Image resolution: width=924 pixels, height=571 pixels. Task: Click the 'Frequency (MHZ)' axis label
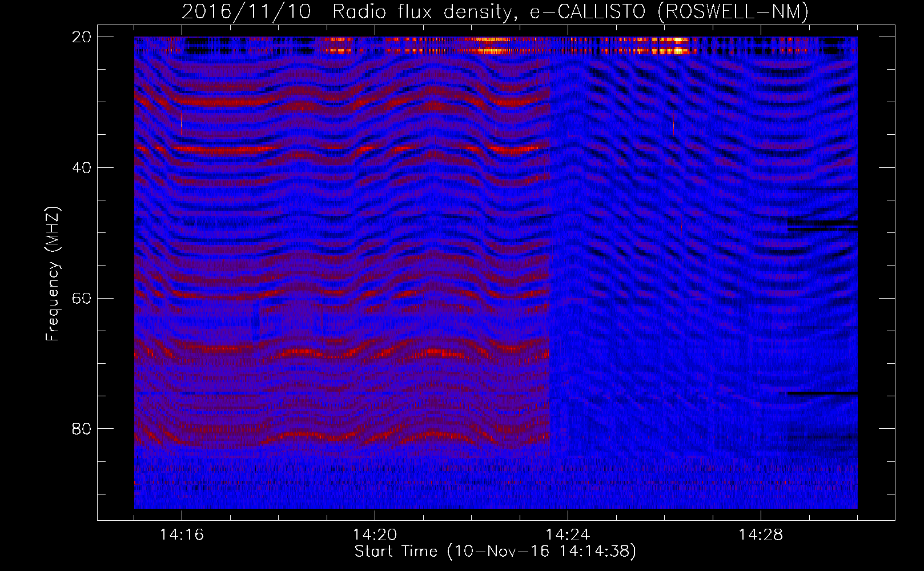click(x=53, y=274)
